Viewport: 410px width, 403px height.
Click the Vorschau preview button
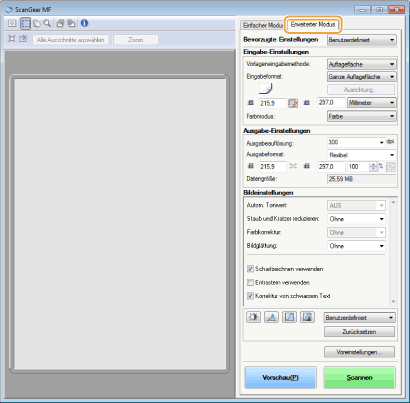pyautogui.click(x=280, y=377)
